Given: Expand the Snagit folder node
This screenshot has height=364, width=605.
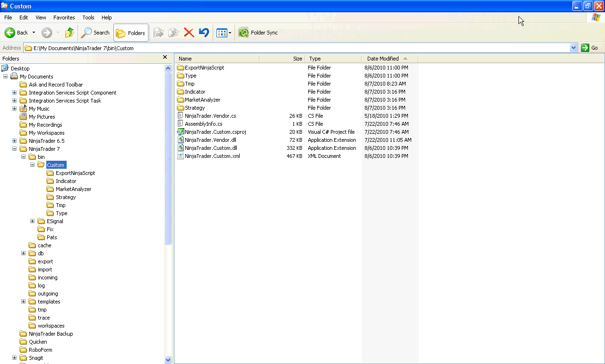Looking at the screenshot, I should [15, 358].
